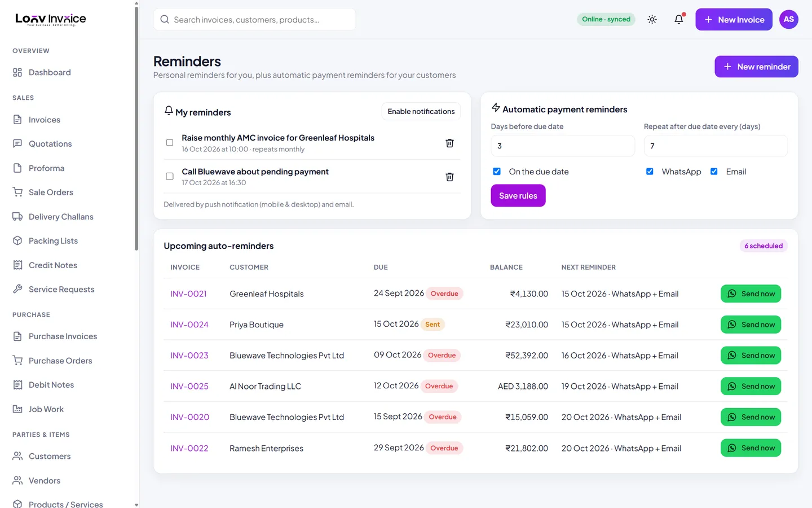The image size is (812, 508).
Task: Toggle the Email channel checkbox
Action: [x=714, y=172]
